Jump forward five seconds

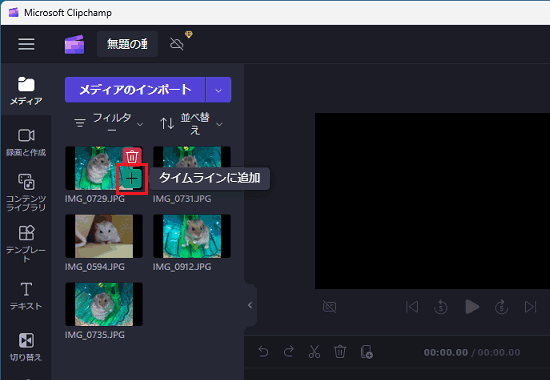(502, 307)
